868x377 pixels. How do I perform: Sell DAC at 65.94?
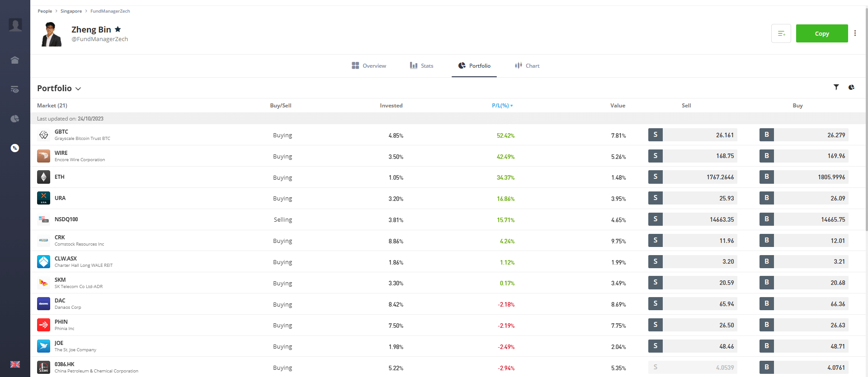pos(693,304)
